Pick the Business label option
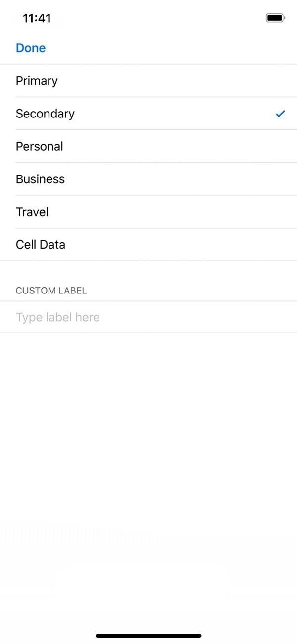297x644 pixels. point(148,179)
